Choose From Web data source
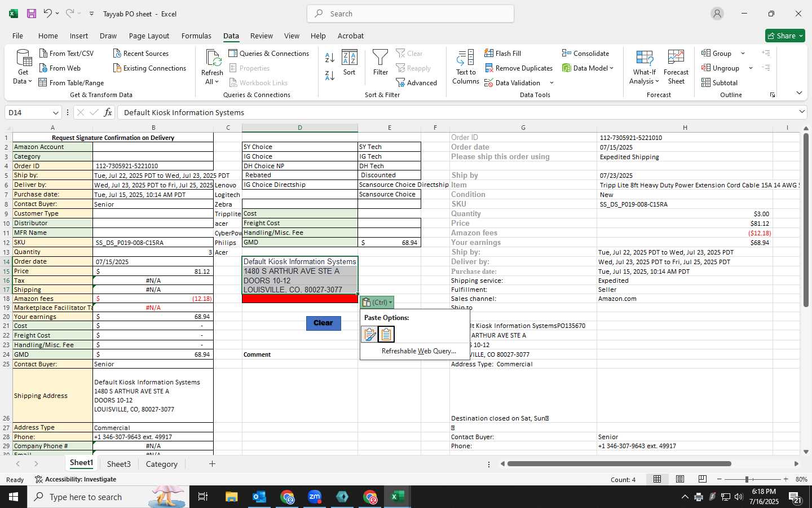The height and width of the screenshot is (508, 812). [60, 68]
